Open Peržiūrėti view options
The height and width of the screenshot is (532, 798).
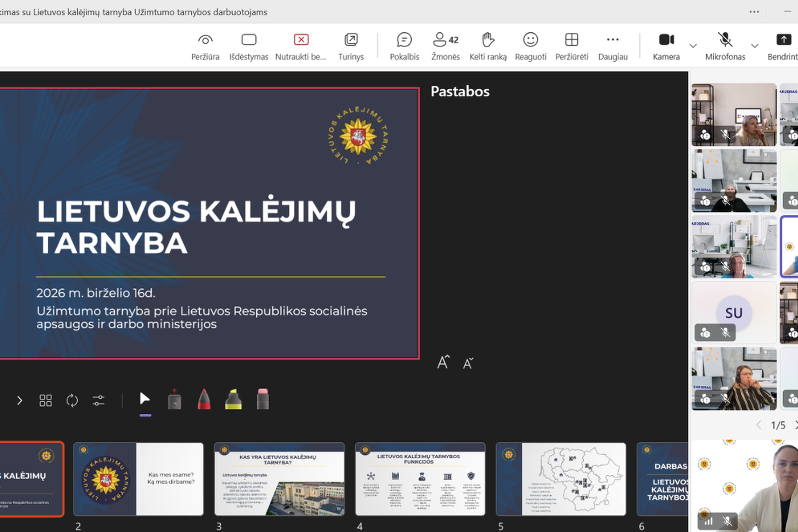point(572,47)
